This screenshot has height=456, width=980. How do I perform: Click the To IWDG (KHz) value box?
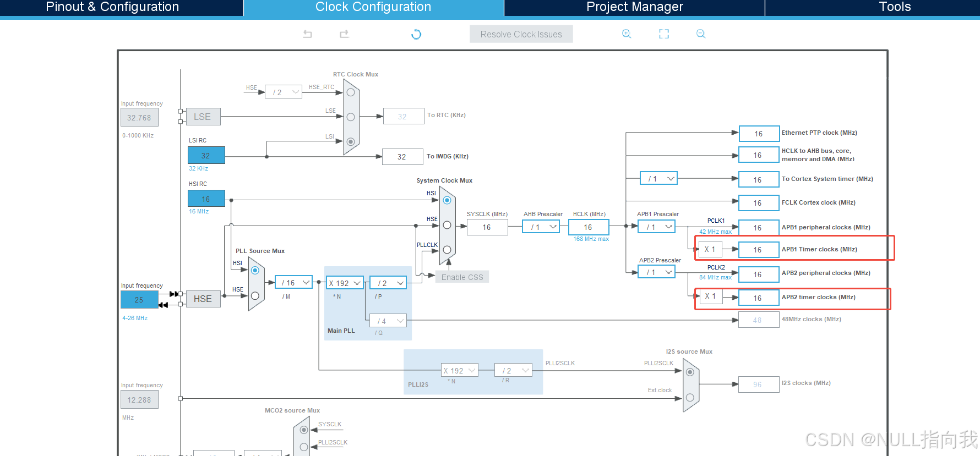tap(402, 157)
